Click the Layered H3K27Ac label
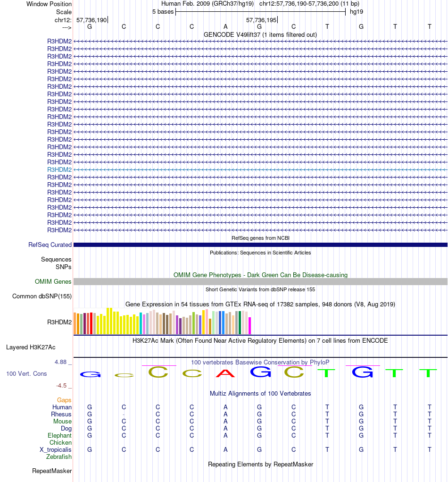Viewport: 448px width, 482px height. 31,347
